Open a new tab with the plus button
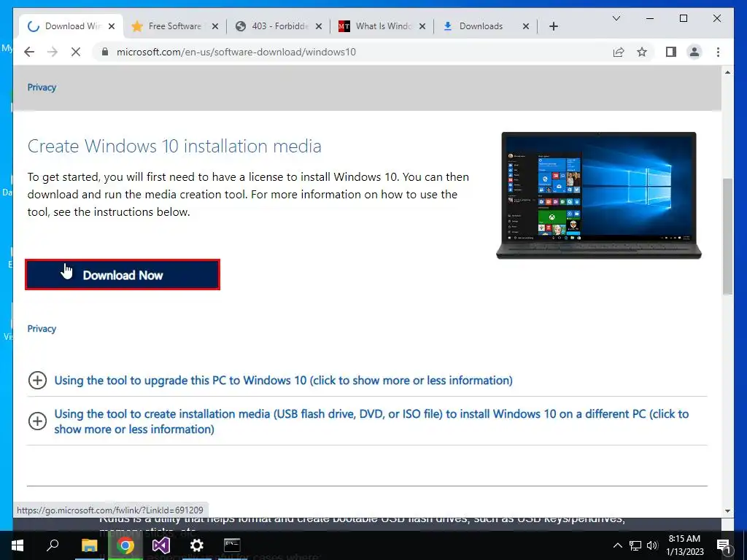 point(553,26)
